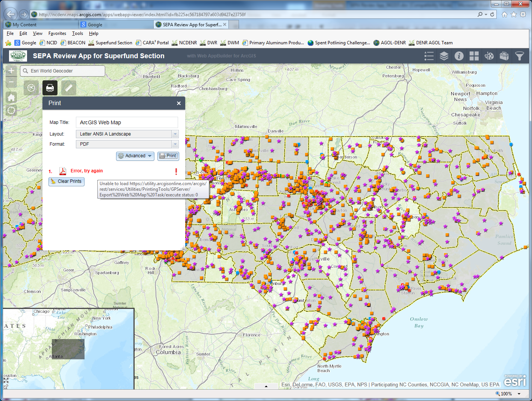This screenshot has width=532, height=401.
Task: Open the Edit menu
Action: 23,33
